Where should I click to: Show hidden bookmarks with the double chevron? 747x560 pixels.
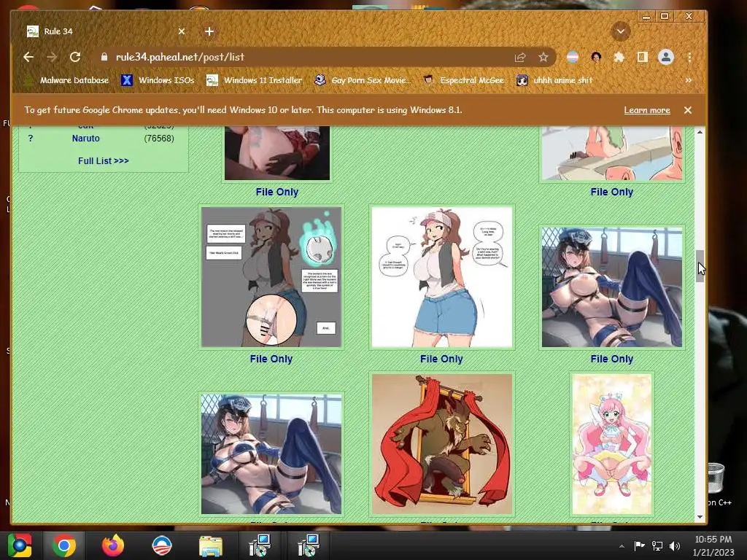pos(689,80)
